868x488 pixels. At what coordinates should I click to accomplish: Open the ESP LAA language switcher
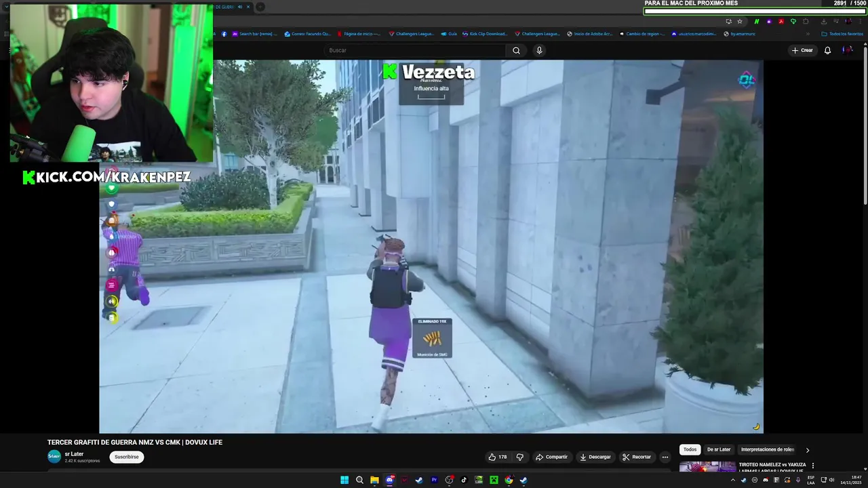click(811, 480)
